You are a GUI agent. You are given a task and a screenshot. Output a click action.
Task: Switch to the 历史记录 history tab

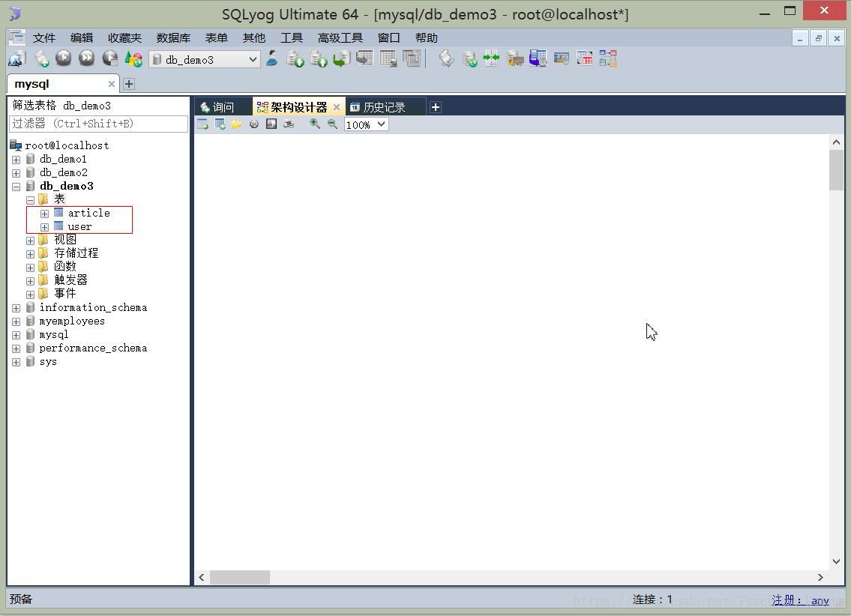384,107
